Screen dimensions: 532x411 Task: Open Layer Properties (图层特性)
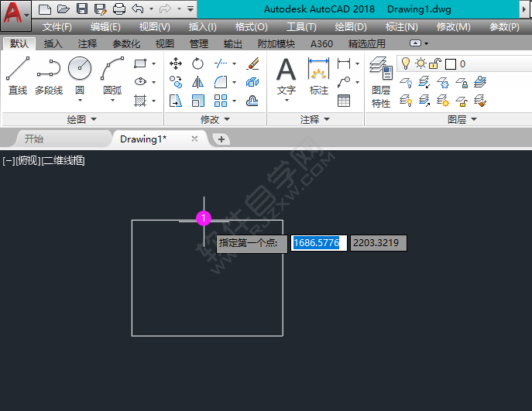tap(381, 82)
